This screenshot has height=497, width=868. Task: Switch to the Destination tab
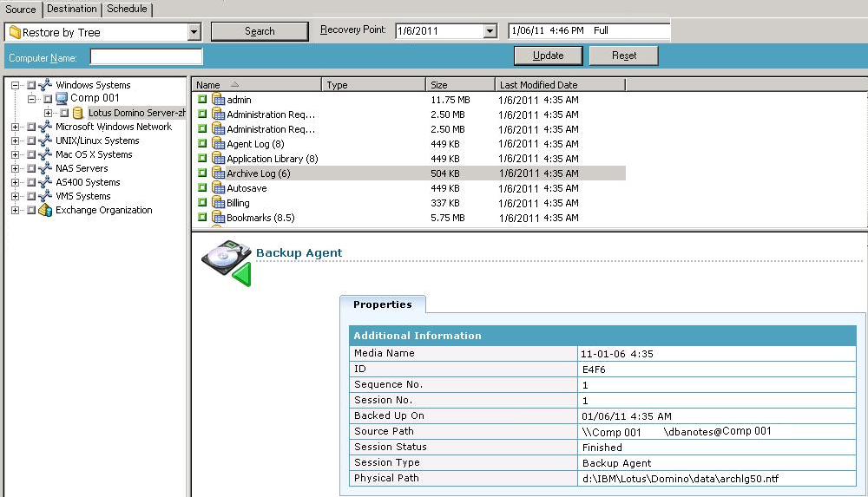[x=72, y=9]
